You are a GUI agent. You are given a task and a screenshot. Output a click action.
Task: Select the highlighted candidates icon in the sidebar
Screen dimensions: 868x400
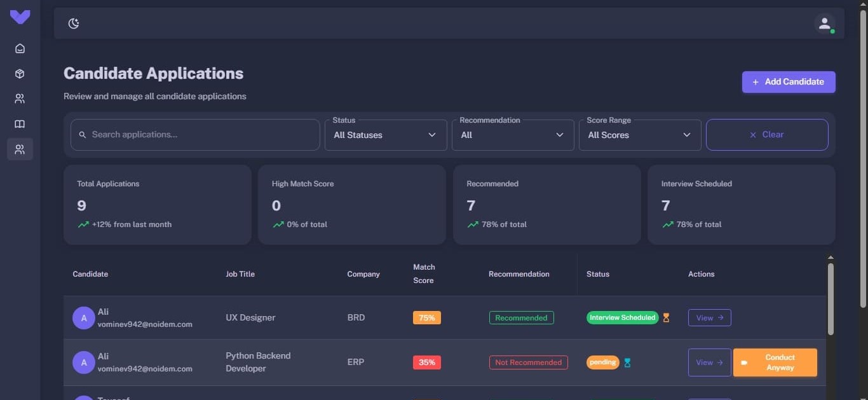20,149
